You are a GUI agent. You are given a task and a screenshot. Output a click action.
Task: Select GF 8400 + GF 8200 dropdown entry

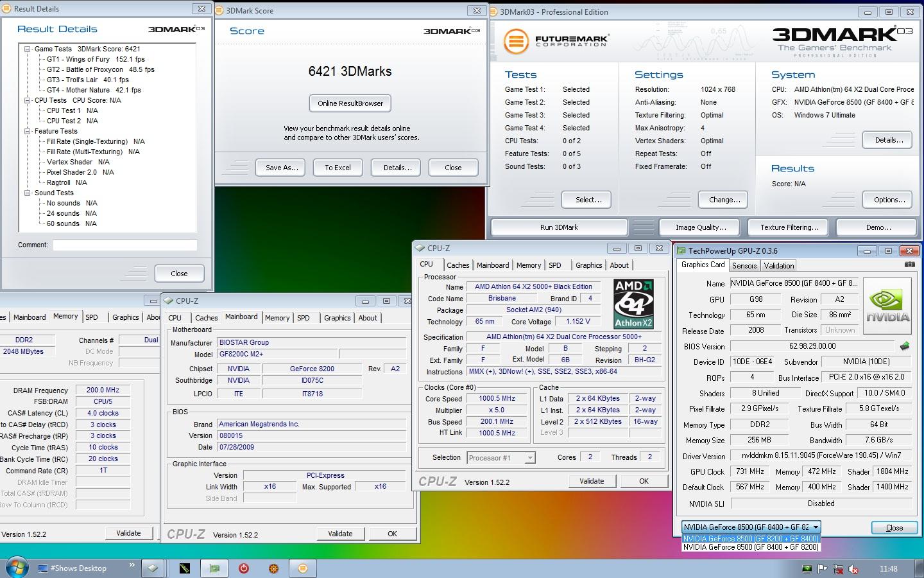tap(751, 547)
